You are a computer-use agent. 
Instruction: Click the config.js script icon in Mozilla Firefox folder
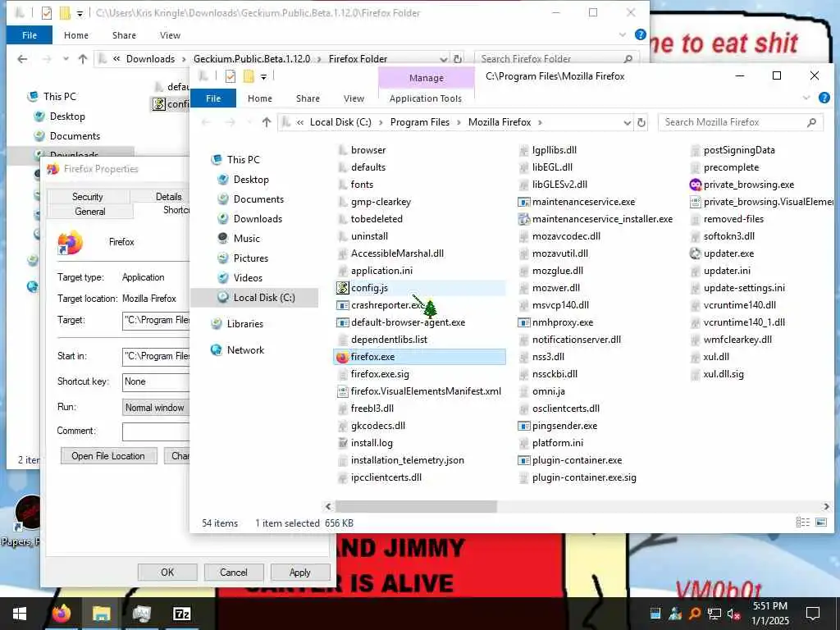tap(342, 288)
